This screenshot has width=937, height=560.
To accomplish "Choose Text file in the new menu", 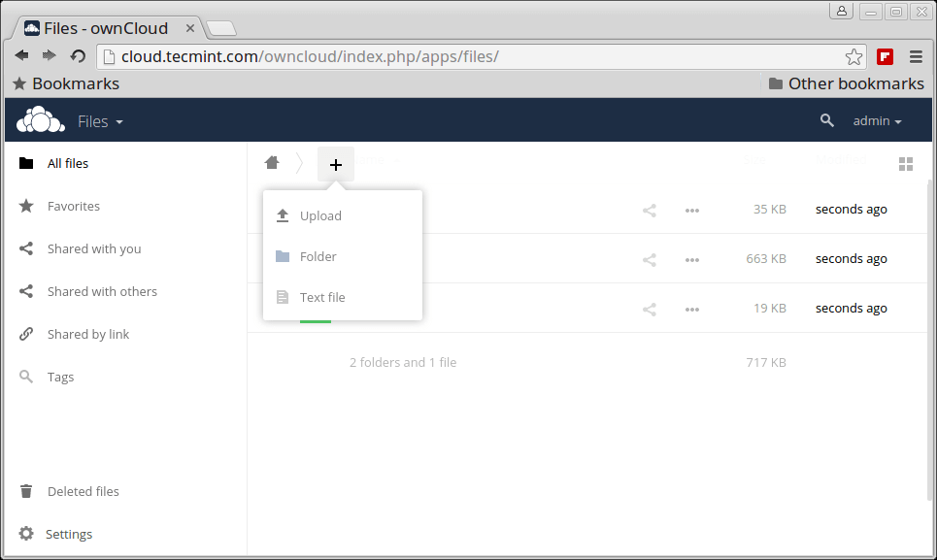I will (x=343, y=297).
